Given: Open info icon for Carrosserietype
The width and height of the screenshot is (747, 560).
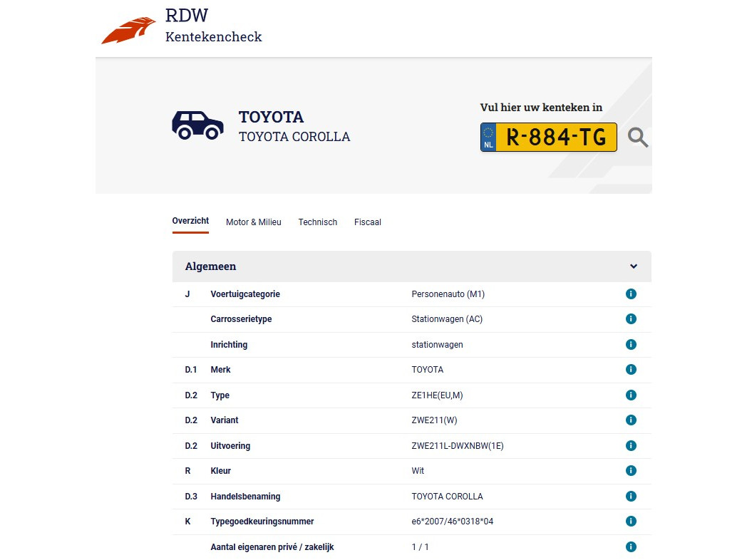Looking at the screenshot, I should pos(631,319).
